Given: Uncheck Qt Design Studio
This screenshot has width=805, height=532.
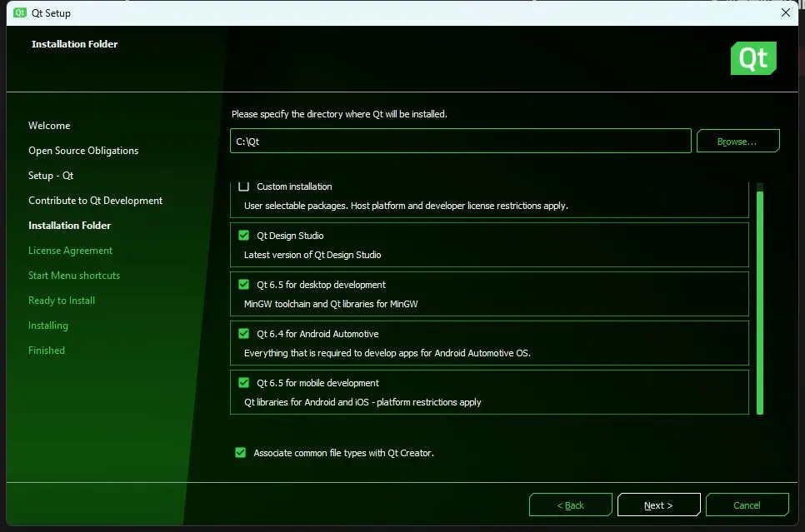Looking at the screenshot, I should point(244,236).
